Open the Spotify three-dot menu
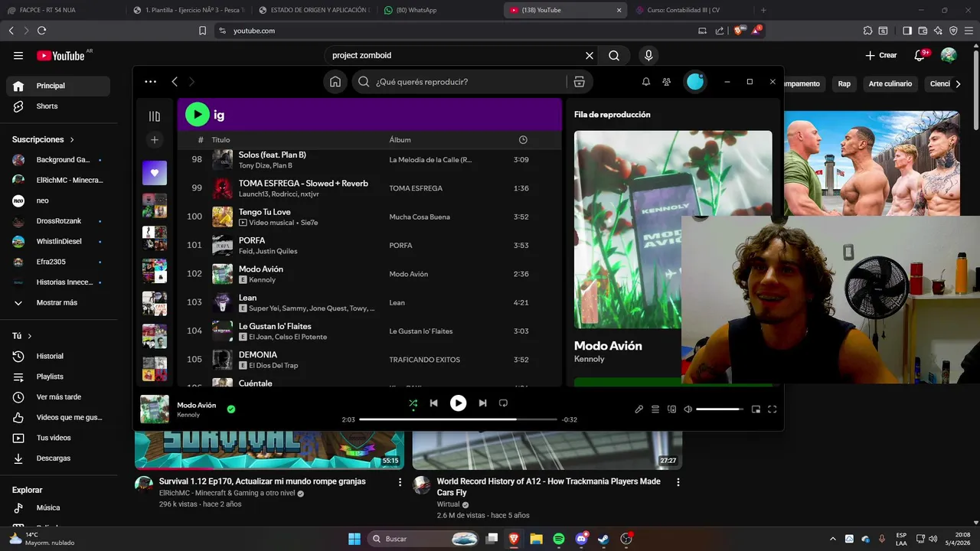Screen dimensions: 980x551 coord(151,82)
